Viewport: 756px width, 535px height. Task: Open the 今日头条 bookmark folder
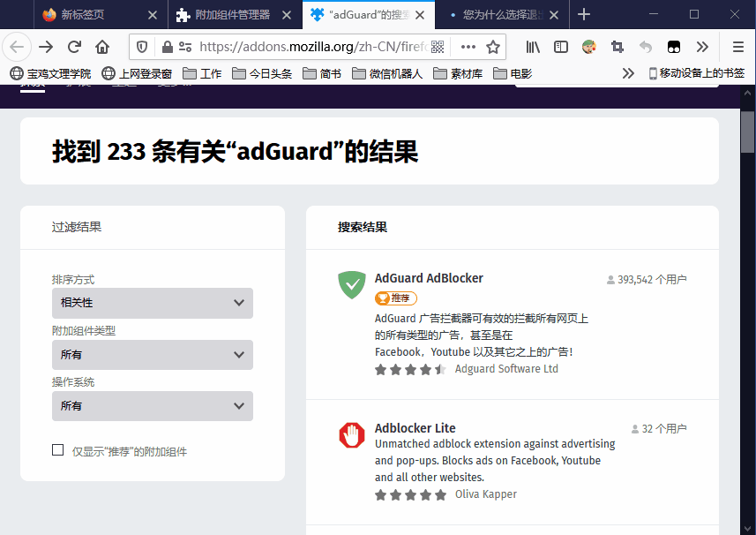coord(262,73)
